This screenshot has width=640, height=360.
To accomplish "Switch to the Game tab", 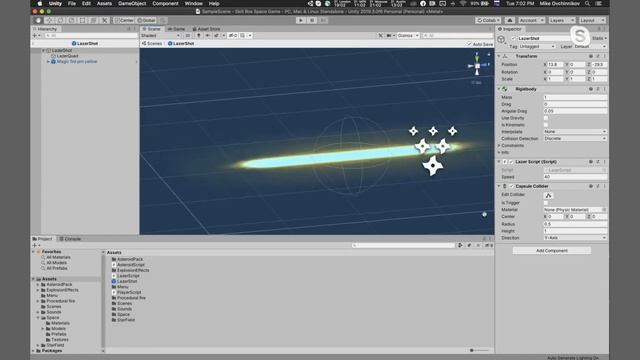I will (x=176, y=29).
